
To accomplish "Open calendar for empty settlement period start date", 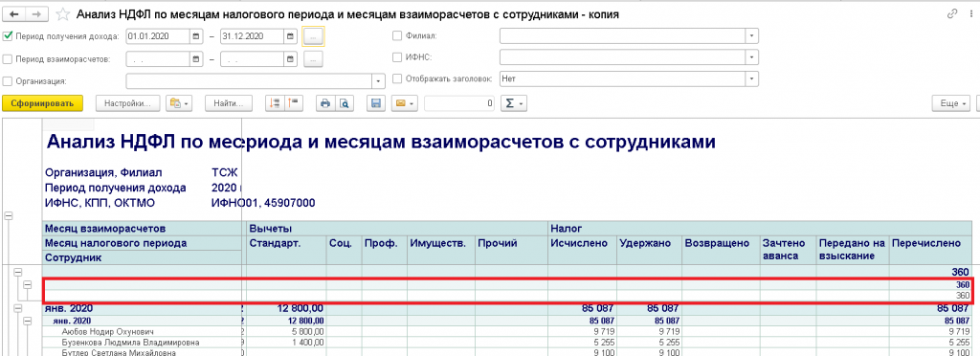I will (195, 59).
